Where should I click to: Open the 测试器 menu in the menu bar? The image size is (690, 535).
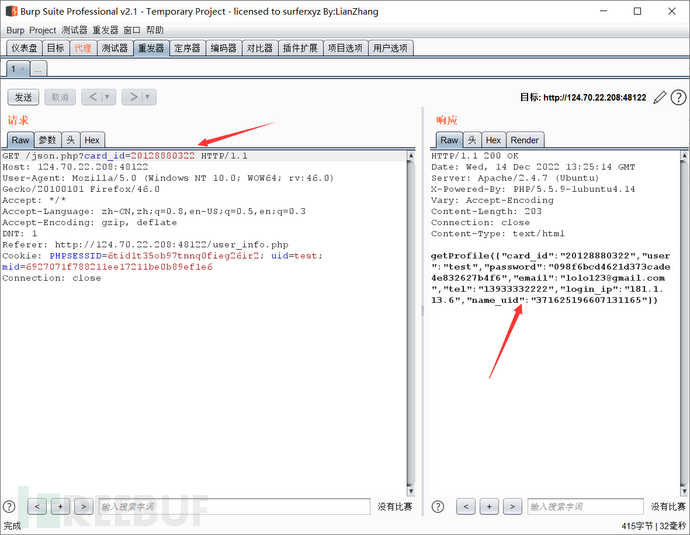pyautogui.click(x=74, y=30)
